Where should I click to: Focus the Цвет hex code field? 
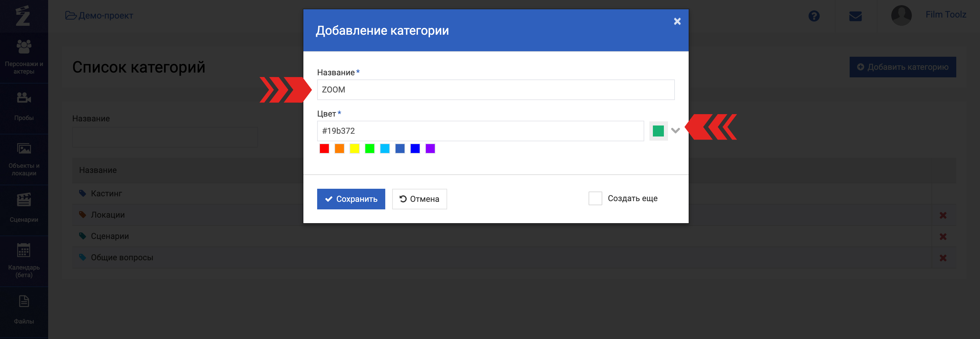480,131
